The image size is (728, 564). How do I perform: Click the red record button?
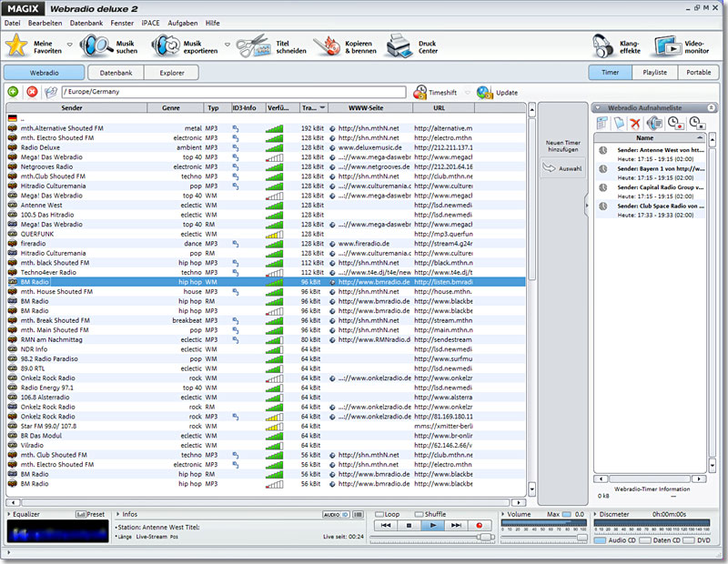(480, 526)
